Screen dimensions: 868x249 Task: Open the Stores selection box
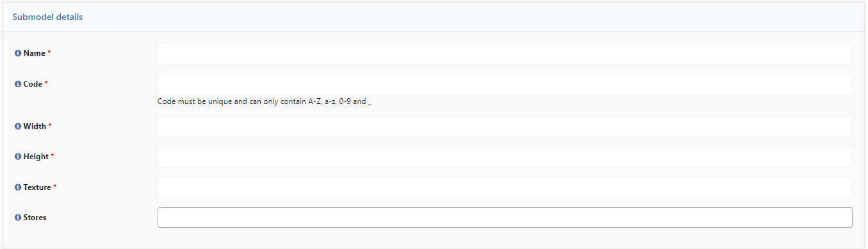click(505, 218)
